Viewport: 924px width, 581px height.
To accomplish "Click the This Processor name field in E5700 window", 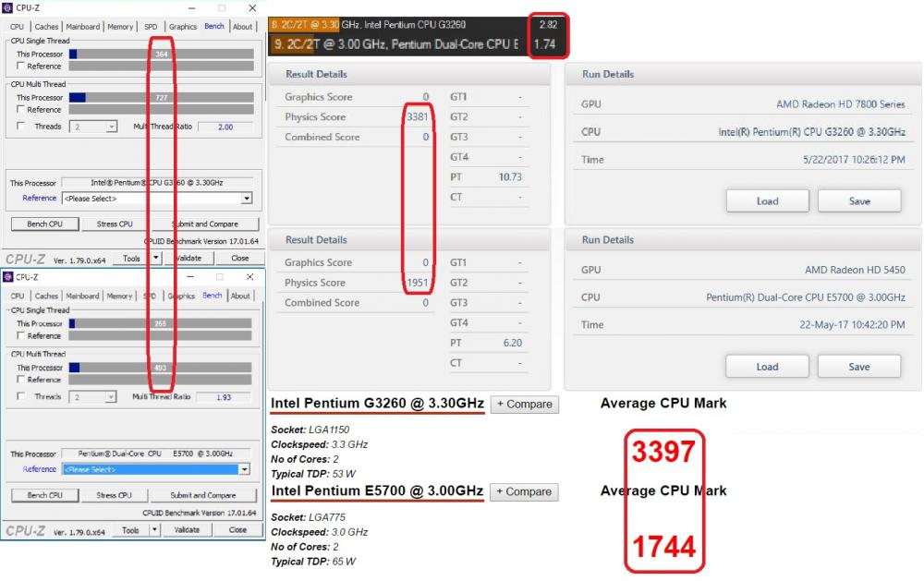I will point(156,454).
